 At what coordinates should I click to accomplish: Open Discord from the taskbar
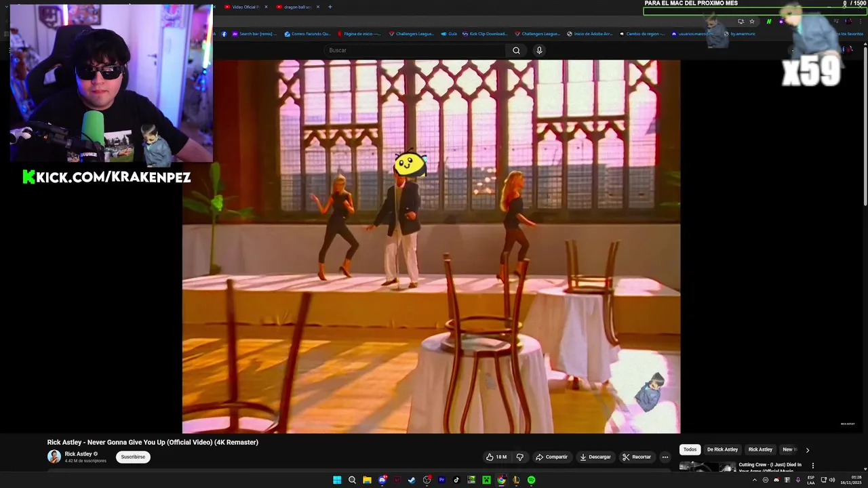pos(382,480)
